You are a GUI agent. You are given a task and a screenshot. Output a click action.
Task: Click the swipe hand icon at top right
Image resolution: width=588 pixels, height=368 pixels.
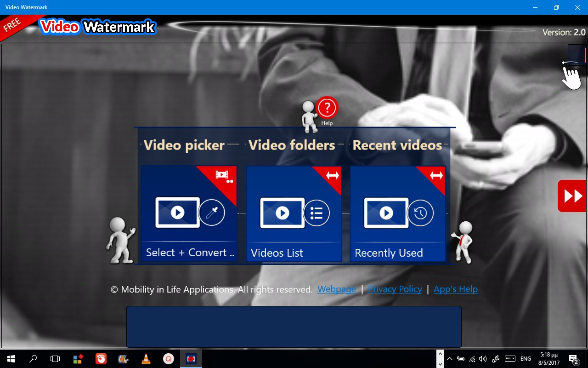click(571, 75)
